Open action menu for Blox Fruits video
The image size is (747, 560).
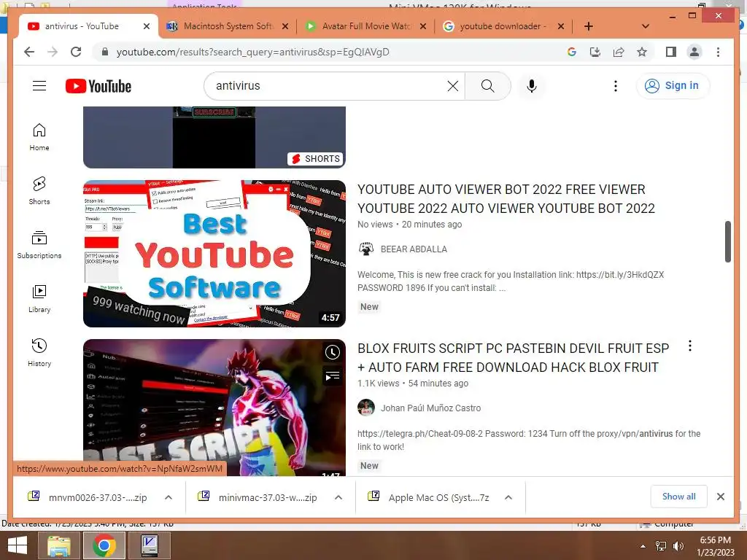(690, 346)
